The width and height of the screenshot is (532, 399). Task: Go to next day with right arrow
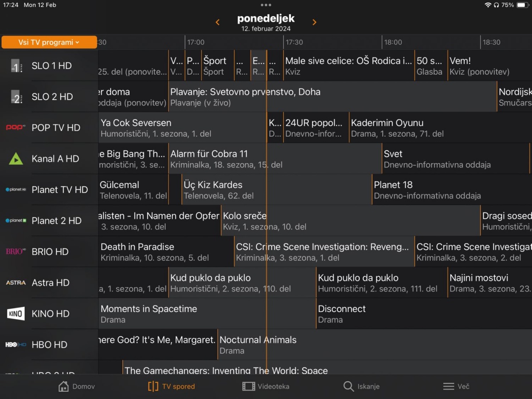tap(314, 22)
